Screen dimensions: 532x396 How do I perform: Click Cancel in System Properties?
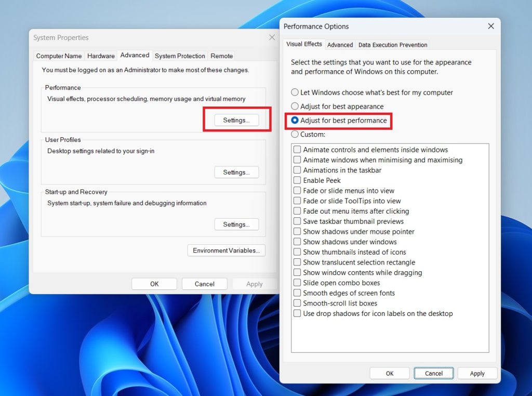coord(204,284)
